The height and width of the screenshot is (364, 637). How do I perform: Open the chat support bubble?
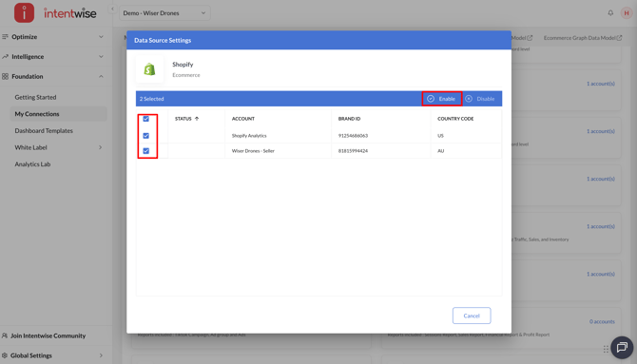click(622, 347)
